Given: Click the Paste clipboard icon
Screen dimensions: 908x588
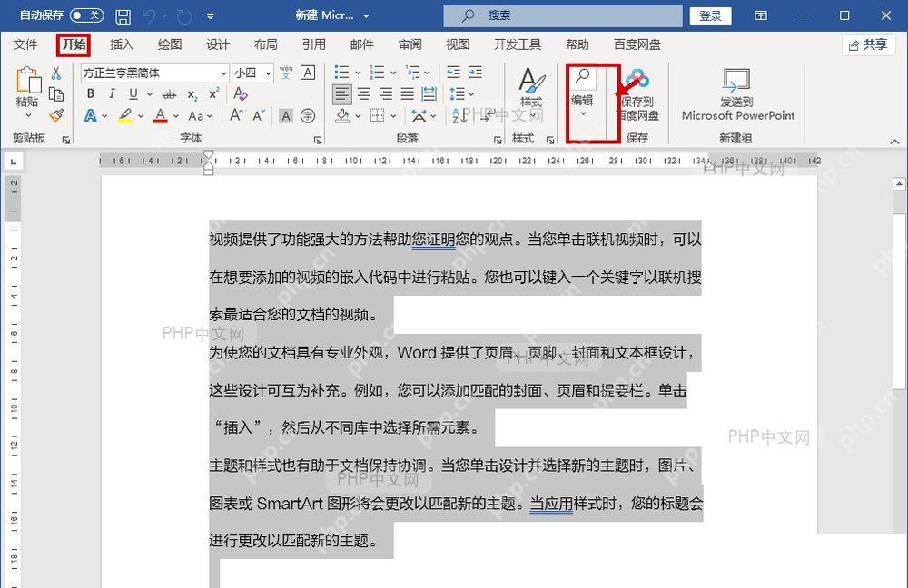Looking at the screenshot, I should (x=28, y=80).
